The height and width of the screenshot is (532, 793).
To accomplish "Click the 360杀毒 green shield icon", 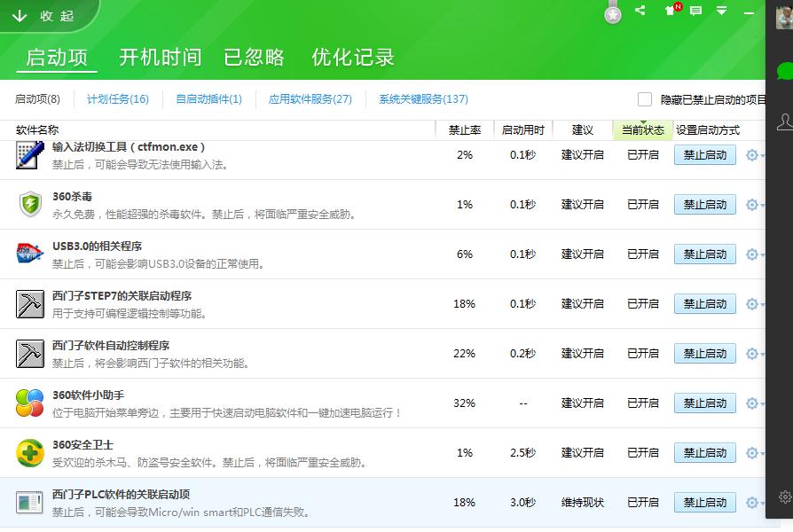I will 30,204.
